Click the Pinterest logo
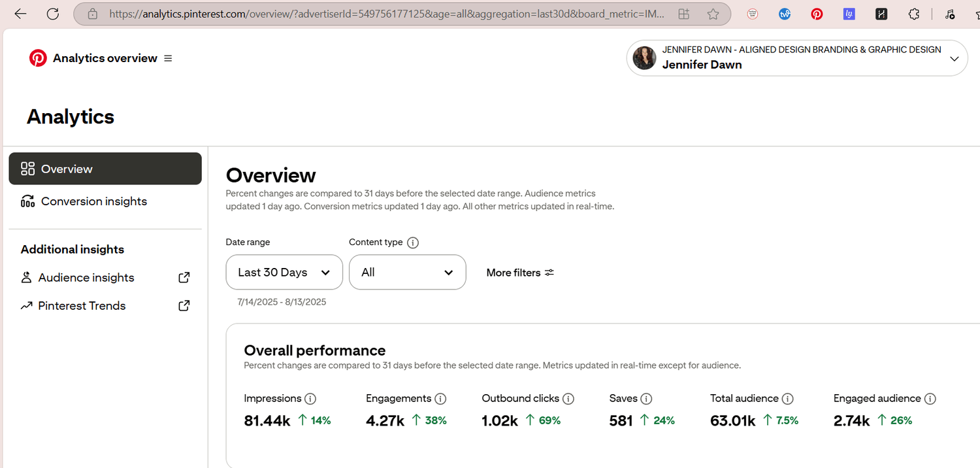The height and width of the screenshot is (468, 980). (38, 58)
